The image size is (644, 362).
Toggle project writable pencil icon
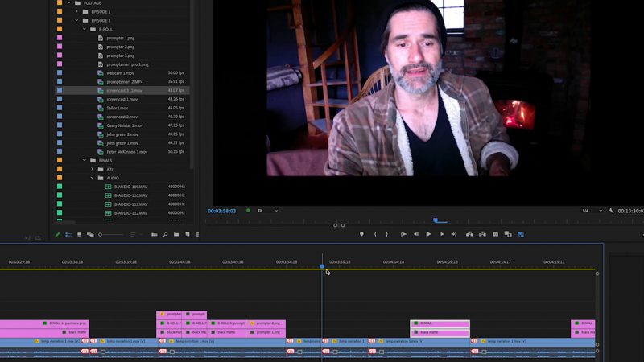click(x=57, y=235)
